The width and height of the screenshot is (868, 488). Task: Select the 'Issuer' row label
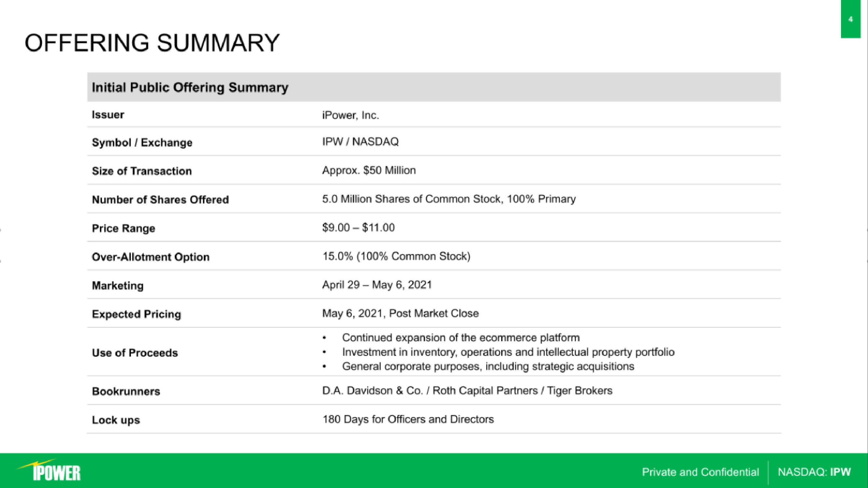click(x=108, y=115)
